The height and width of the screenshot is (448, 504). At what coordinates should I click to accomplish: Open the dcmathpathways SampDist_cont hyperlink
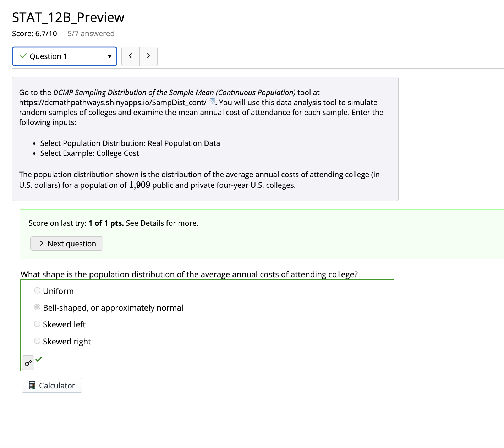coord(113,102)
